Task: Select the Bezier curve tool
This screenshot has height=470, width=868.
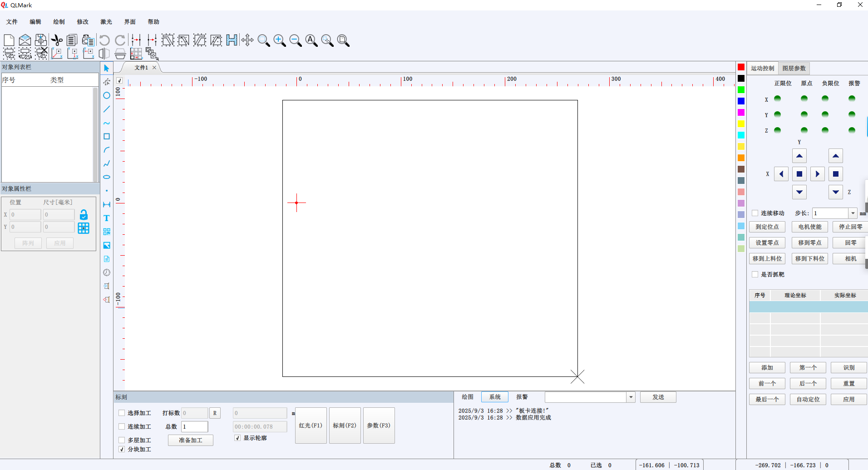Action: [x=106, y=123]
